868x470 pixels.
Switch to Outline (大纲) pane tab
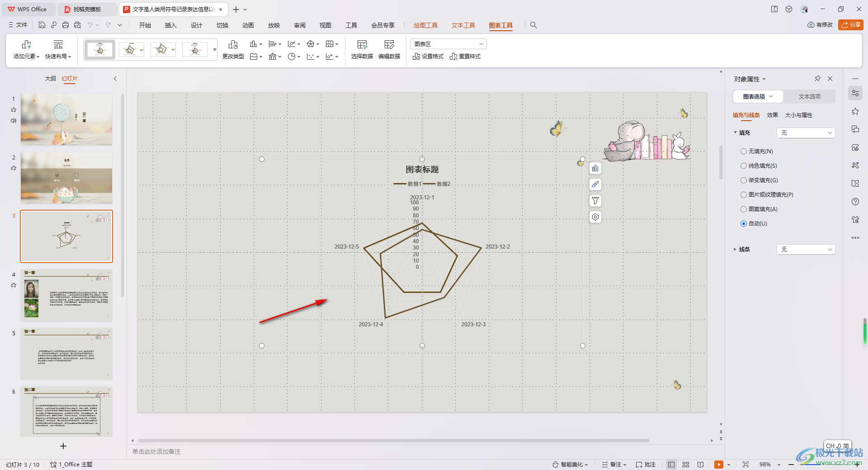(x=50, y=79)
